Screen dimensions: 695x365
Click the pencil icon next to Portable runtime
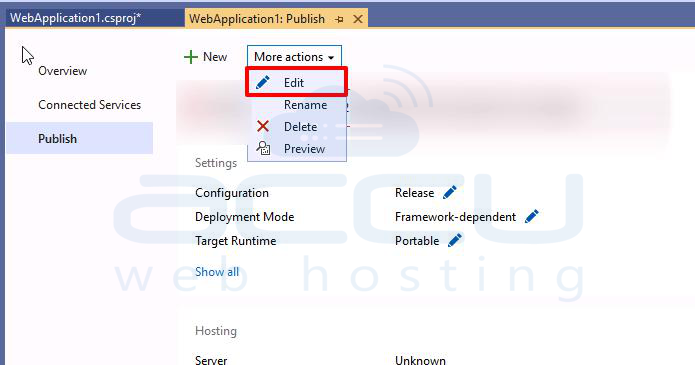[x=455, y=240]
